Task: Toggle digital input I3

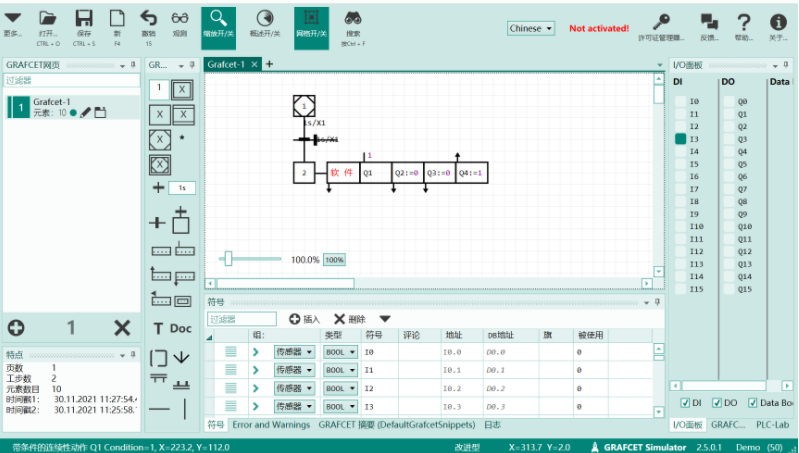Action: [680, 139]
